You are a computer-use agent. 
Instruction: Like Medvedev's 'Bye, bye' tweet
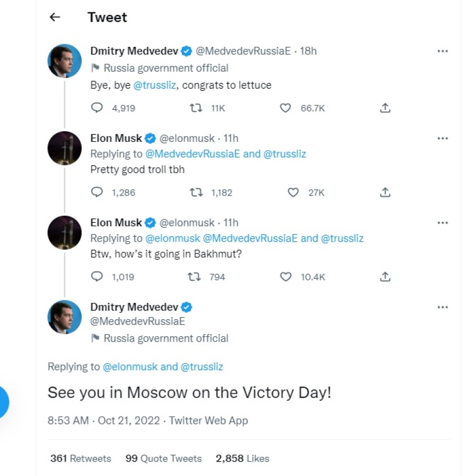pos(286,108)
